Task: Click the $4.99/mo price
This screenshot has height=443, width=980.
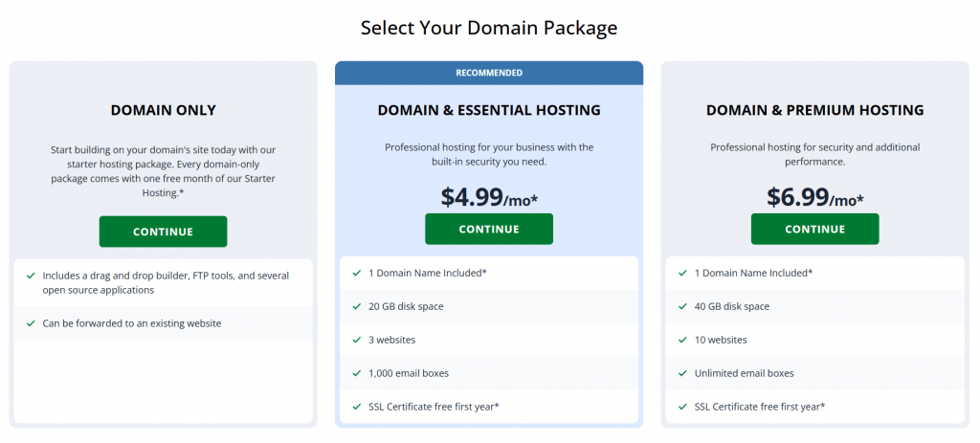Action: click(489, 197)
